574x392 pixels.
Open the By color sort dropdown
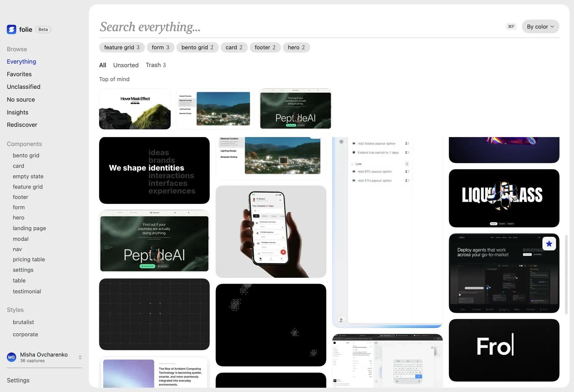(x=541, y=26)
